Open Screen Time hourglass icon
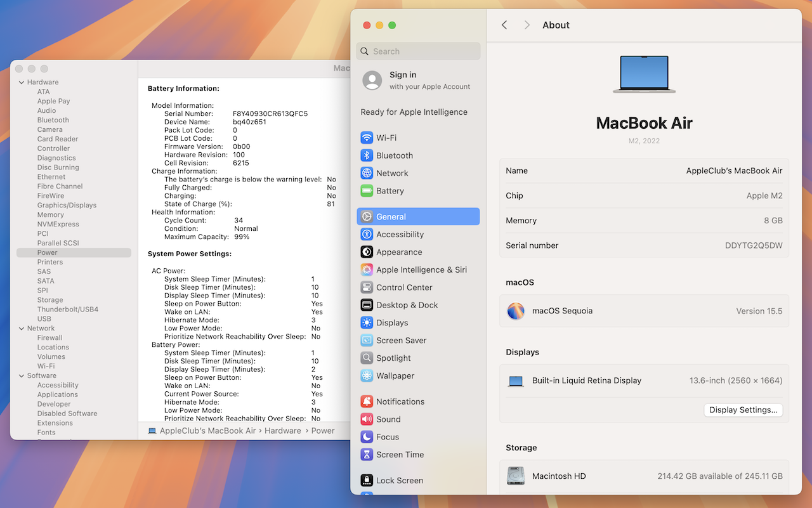The width and height of the screenshot is (812, 508). pos(367,455)
